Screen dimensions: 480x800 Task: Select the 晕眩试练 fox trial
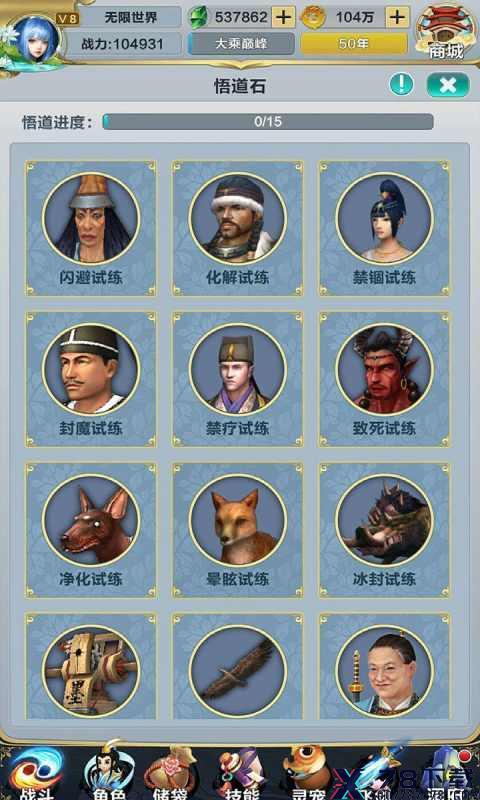click(x=238, y=530)
